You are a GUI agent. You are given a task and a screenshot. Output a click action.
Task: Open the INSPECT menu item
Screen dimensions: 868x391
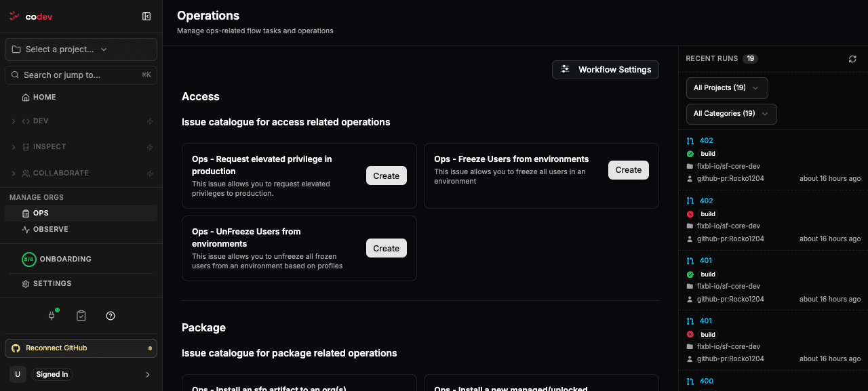pos(50,147)
